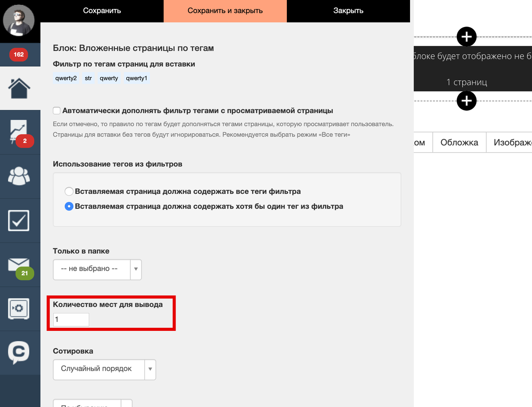Switch to the Обложка tab

coord(459,142)
